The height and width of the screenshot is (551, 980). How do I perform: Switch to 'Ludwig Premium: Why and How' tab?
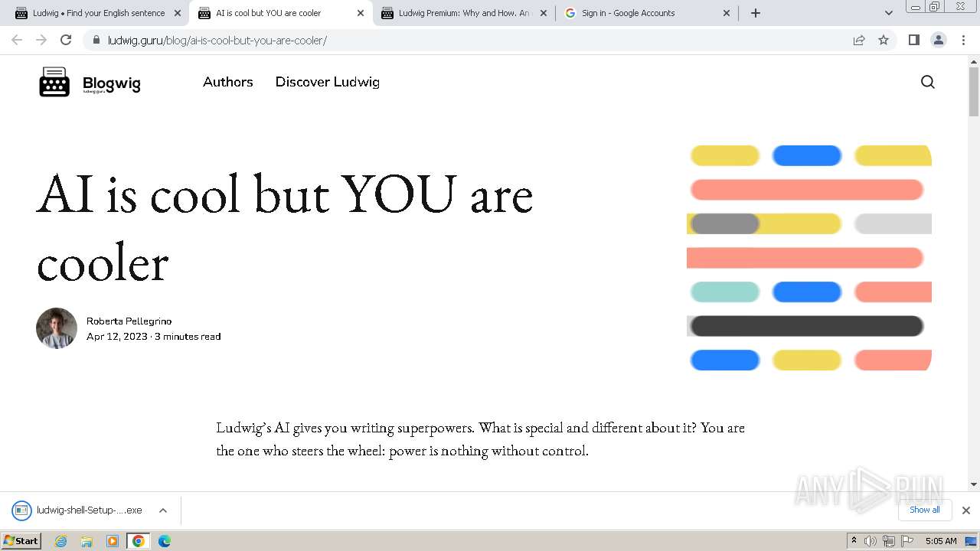463,13
